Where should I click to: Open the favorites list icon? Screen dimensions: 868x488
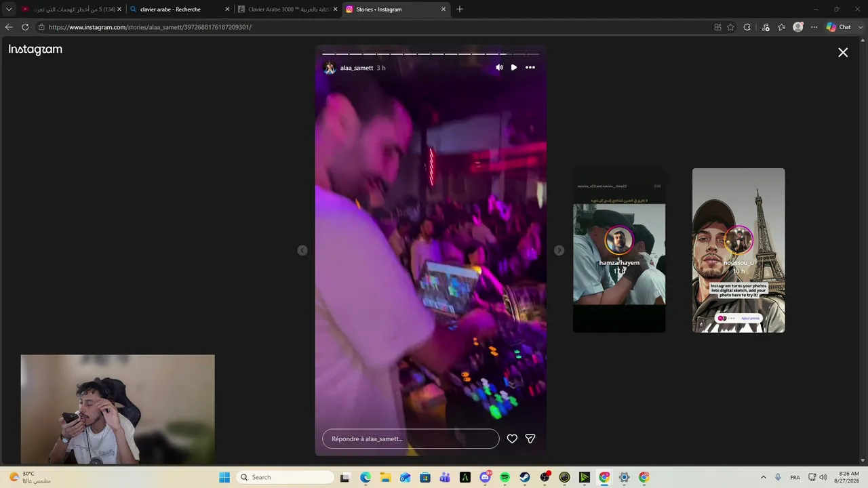pyautogui.click(x=782, y=27)
